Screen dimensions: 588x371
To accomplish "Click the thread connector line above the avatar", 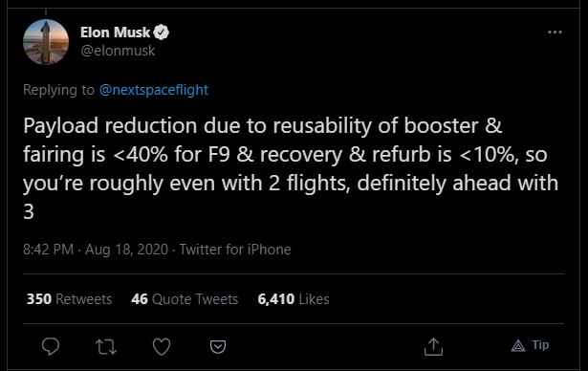I will (x=46, y=12).
